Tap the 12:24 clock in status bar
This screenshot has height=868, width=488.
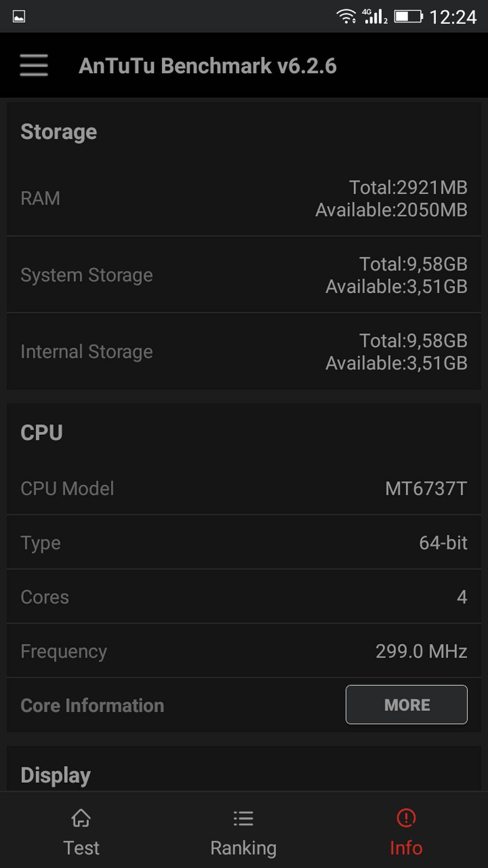click(x=453, y=17)
